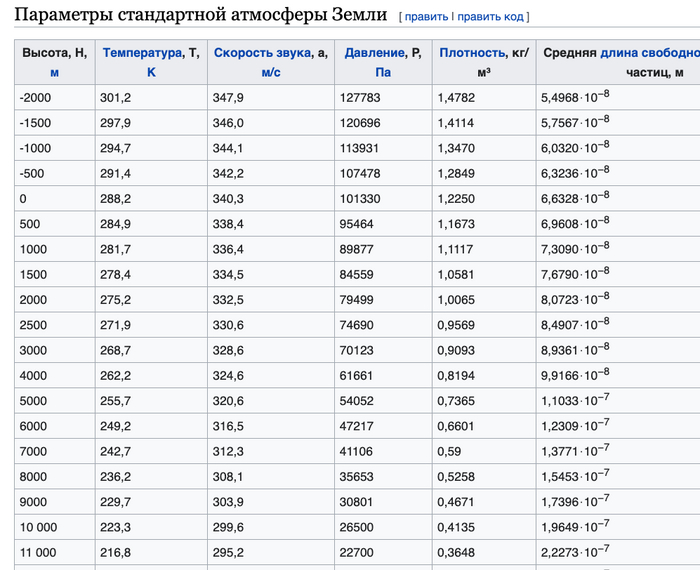Click the 'м' unit link under Высота
Screen dimensions: 700x570
54,72
